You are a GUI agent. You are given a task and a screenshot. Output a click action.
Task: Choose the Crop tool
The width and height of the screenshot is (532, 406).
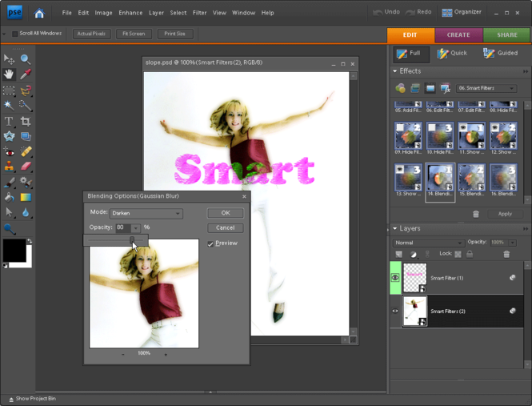coord(26,121)
